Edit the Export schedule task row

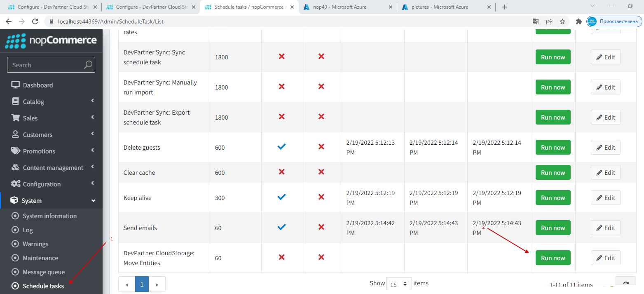[605, 117]
